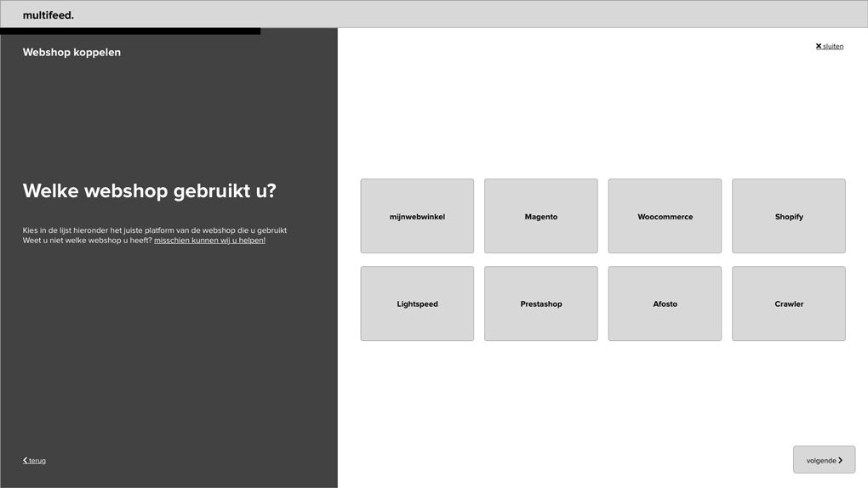868x488 pixels.
Task: Click the 'Webshop koppelen' title
Action: pos(71,52)
